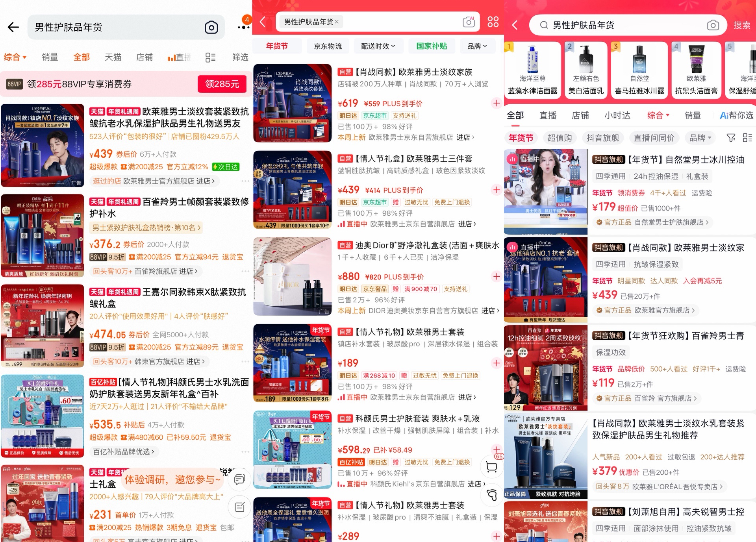Add the ¥619 L'Oréal item with plus icon

[497, 104]
